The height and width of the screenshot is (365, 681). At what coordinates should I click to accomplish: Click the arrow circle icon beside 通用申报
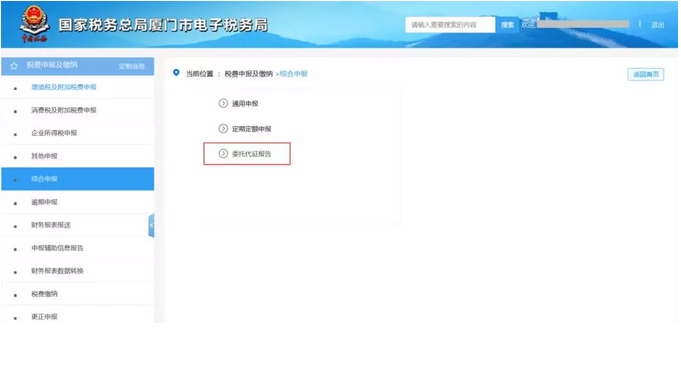[x=223, y=103]
